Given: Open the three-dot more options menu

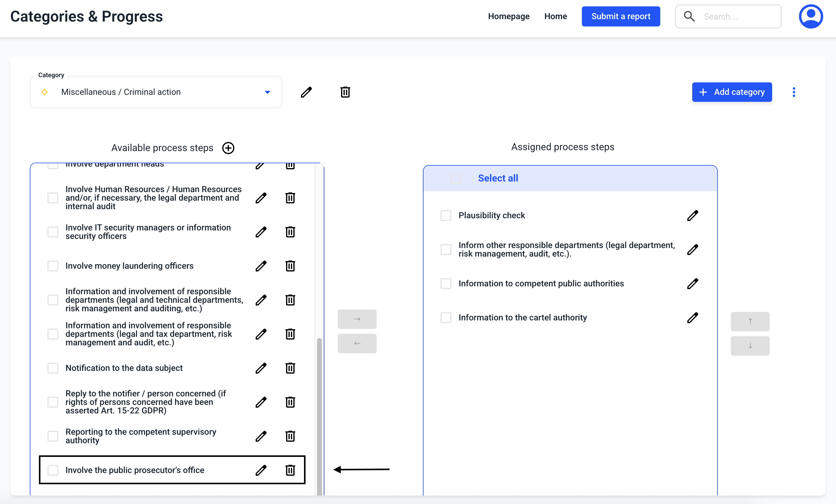Looking at the screenshot, I should click(793, 92).
